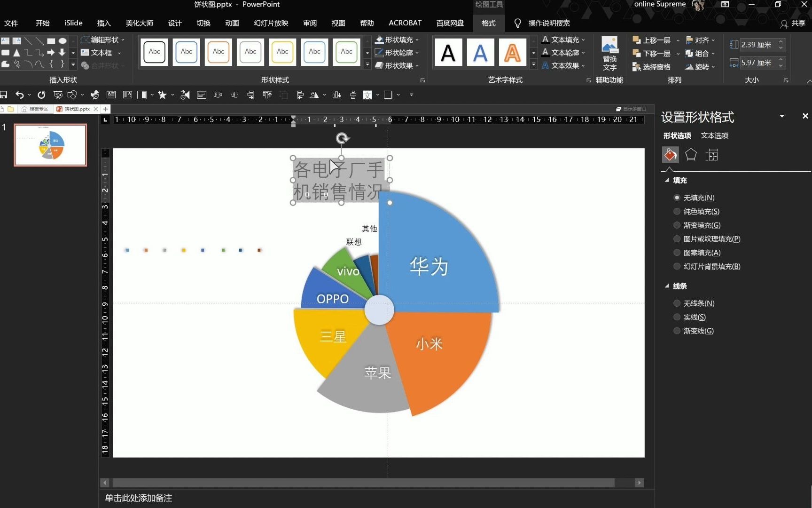Switch to the ACROBAT tab
812x508 pixels.
coord(405,23)
